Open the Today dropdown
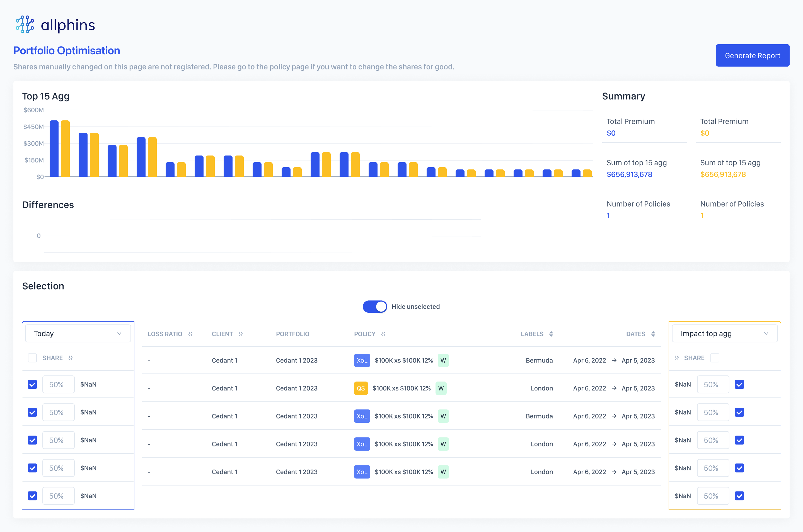This screenshot has height=532, width=803. click(x=78, y=334)
